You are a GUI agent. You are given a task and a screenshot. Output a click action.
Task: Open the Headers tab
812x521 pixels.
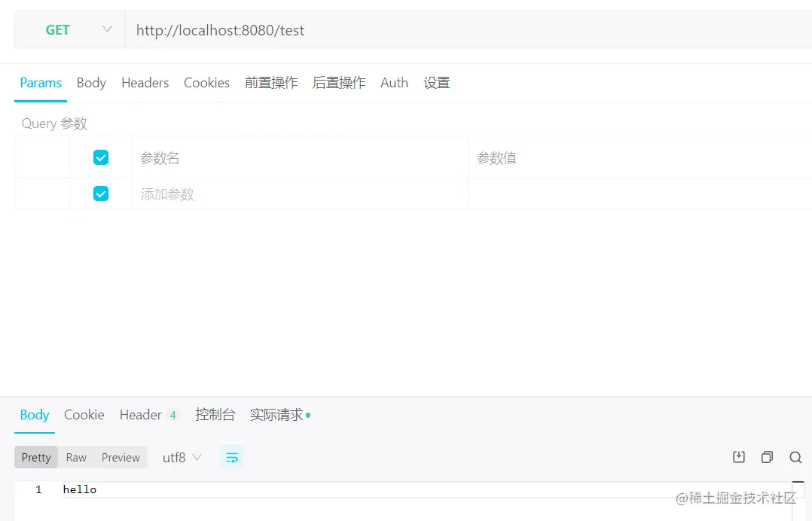(x=145, y=83)
